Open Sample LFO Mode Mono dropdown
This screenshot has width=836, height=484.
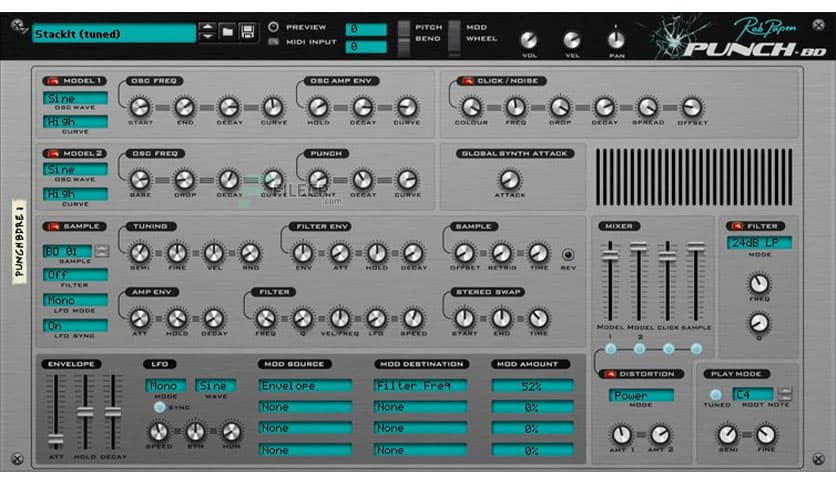pos(75,300)
